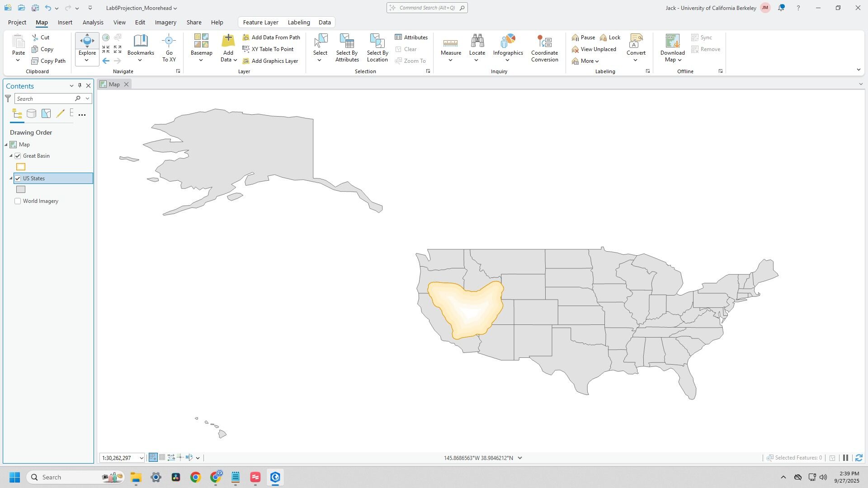The height and width of the screenshot is (488, 868).
Task: Click the Go To XY icon
Action: [169, 41]
